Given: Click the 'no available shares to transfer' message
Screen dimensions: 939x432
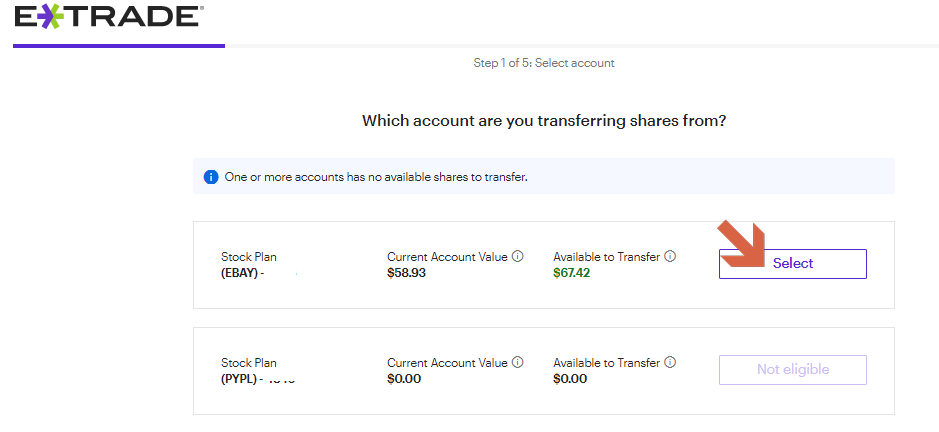Looking at the screenshot, I should click(376, 177).
